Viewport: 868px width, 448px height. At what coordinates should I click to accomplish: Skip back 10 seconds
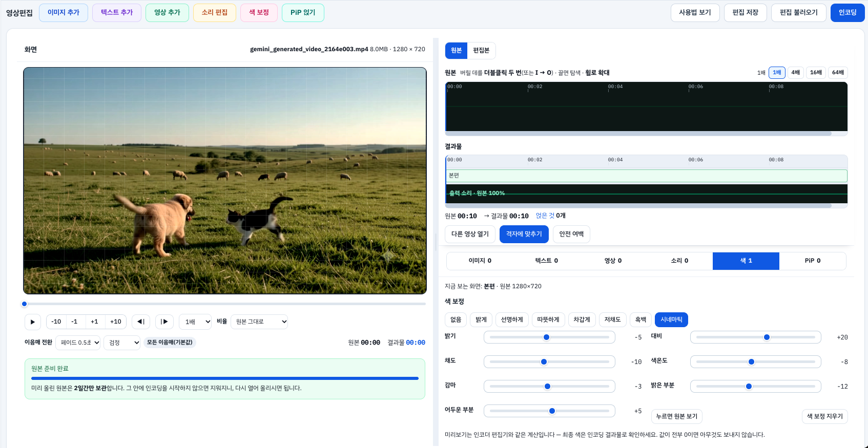point(56,322)
